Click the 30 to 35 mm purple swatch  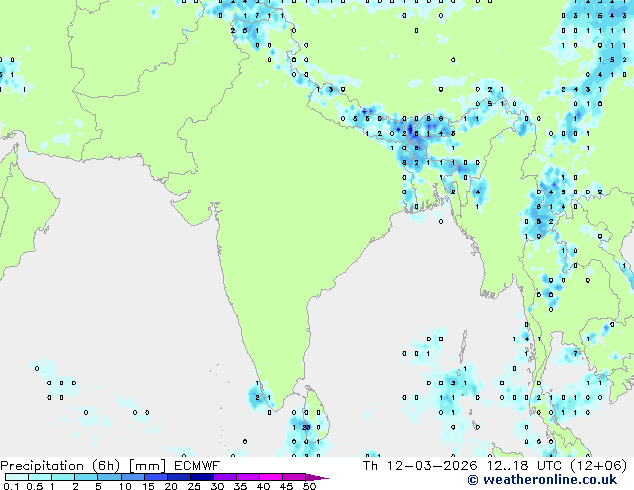point(224,477)
